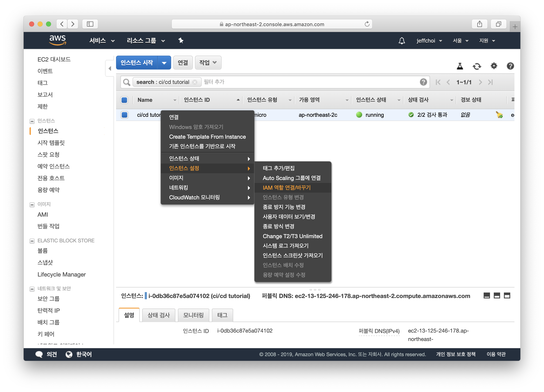Select Create Template From Instance

coord(207,137)
